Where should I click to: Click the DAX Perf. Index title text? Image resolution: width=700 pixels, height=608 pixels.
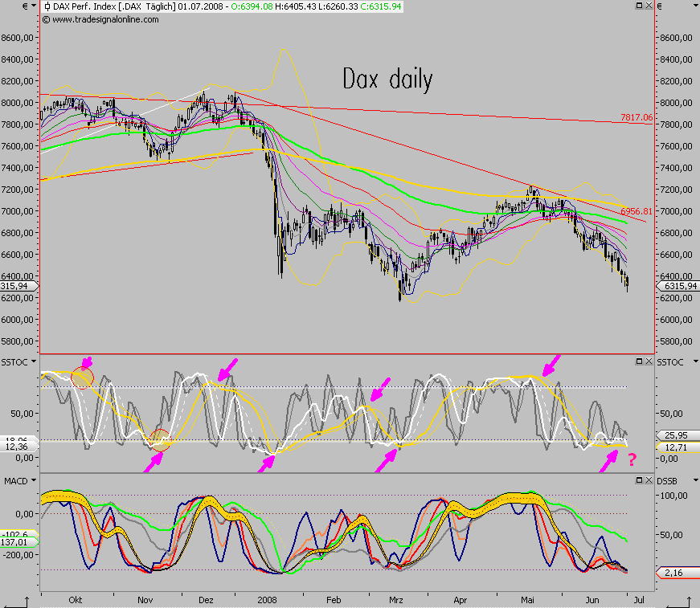click(85, 6)
